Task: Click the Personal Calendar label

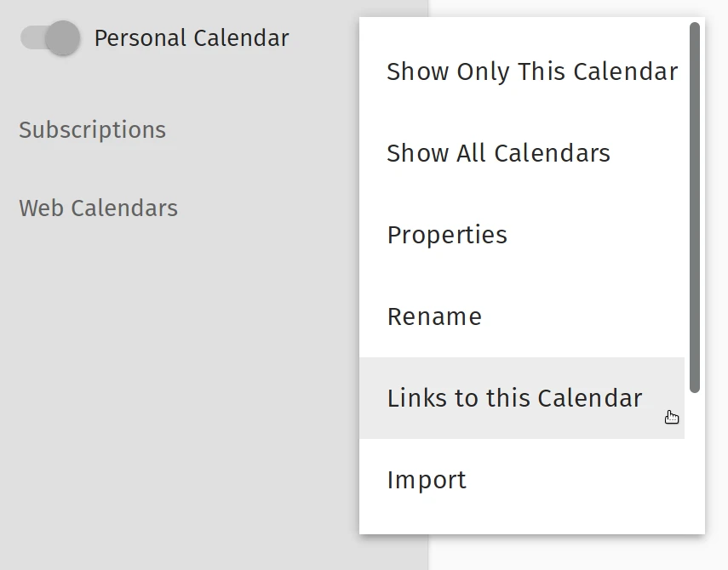Action: coord(192,37)
